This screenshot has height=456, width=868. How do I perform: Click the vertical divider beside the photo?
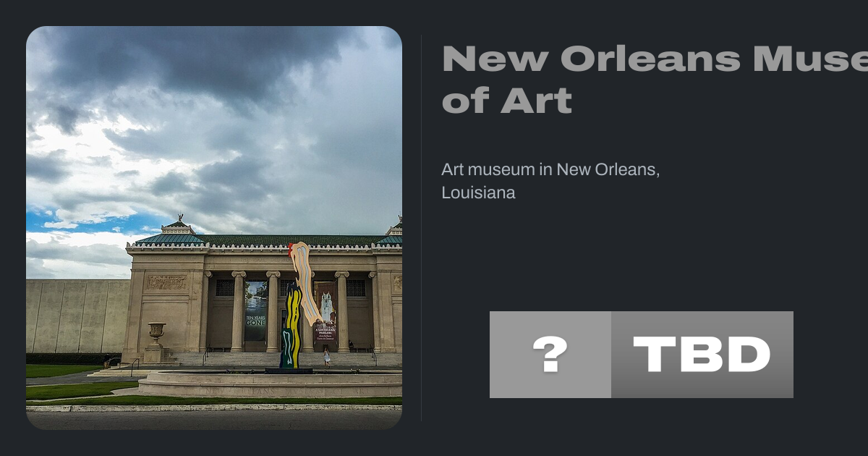click(422, 227)
